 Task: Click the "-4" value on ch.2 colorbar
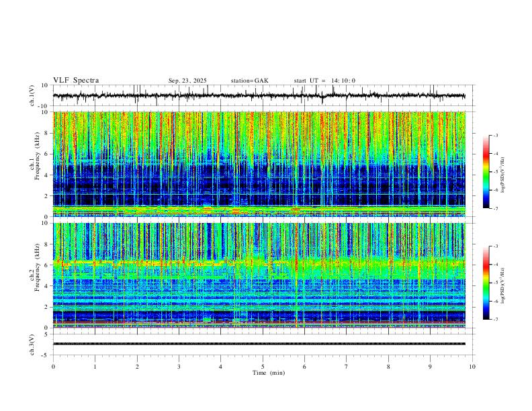pyautogui.click(x=496, y=265)
